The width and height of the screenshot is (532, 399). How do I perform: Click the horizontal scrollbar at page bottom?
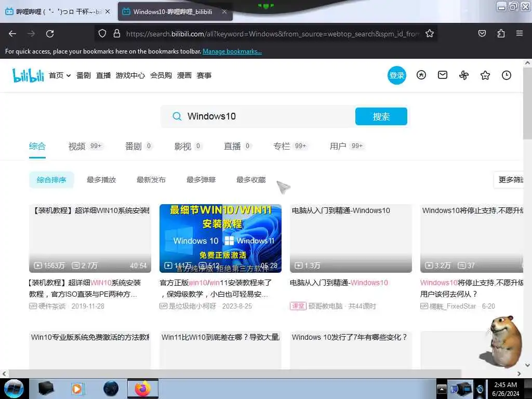click(x=235, y=374)
